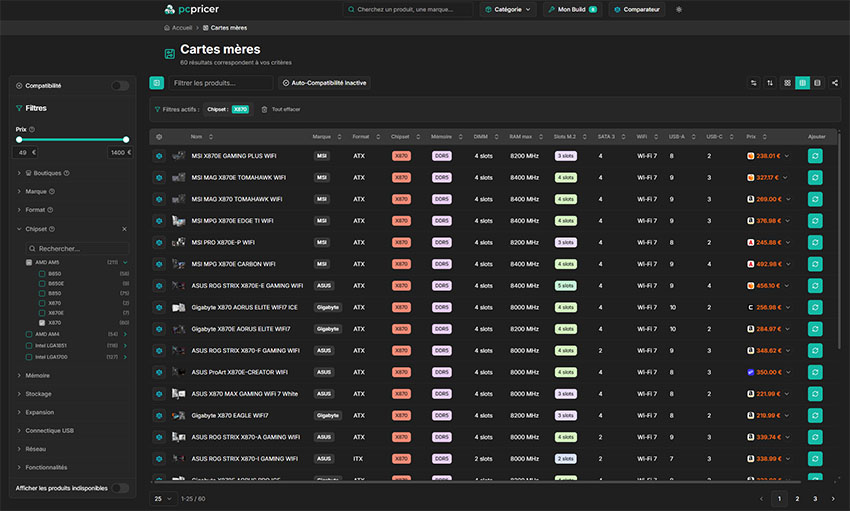This screenshot has height=511, width=850.
Task: Expand the Mémoire filter section
Action: click(38, 375)
